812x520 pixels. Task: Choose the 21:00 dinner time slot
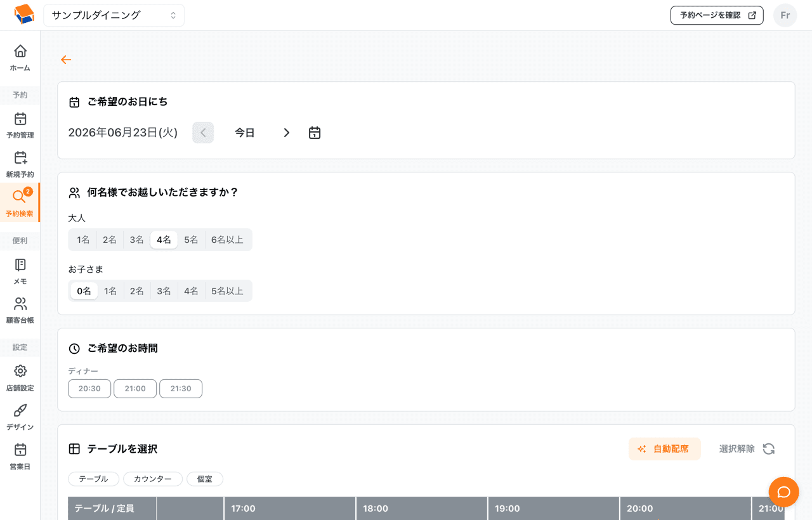135,389
